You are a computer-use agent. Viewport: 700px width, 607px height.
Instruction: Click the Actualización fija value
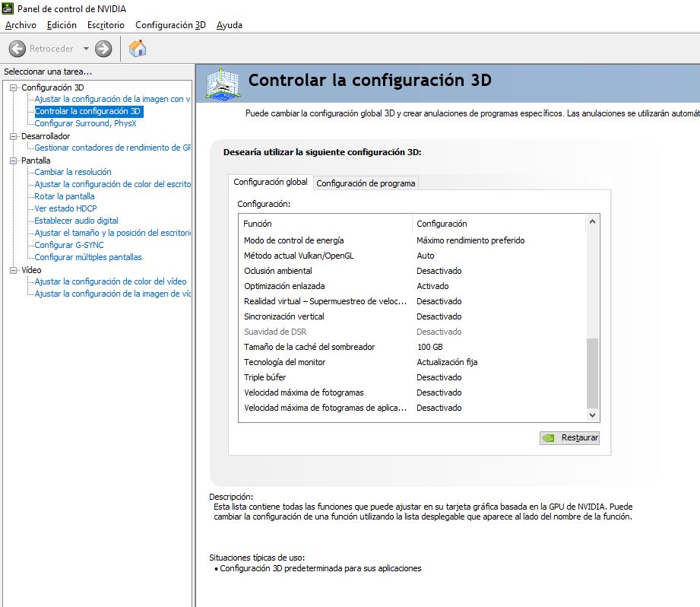pos(447,362)
